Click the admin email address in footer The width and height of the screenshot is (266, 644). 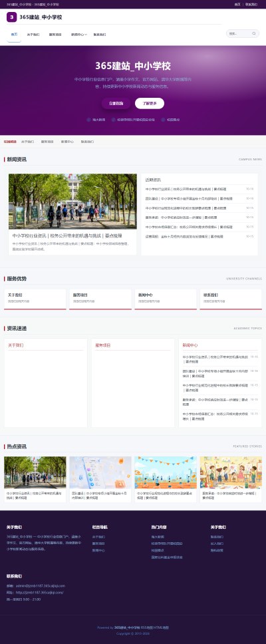tap(41, 585)
